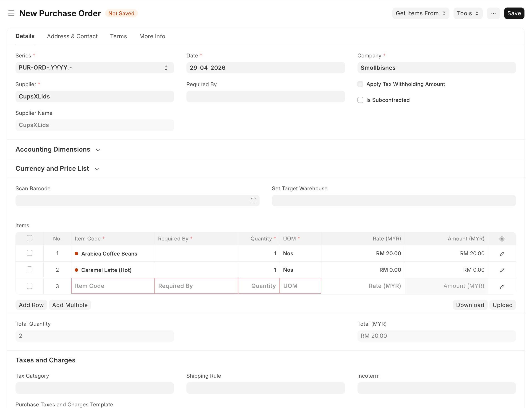Click the barcode scan icon
Image resolution: width=532 pixels, height=408 pixels.
click(253, 201)
